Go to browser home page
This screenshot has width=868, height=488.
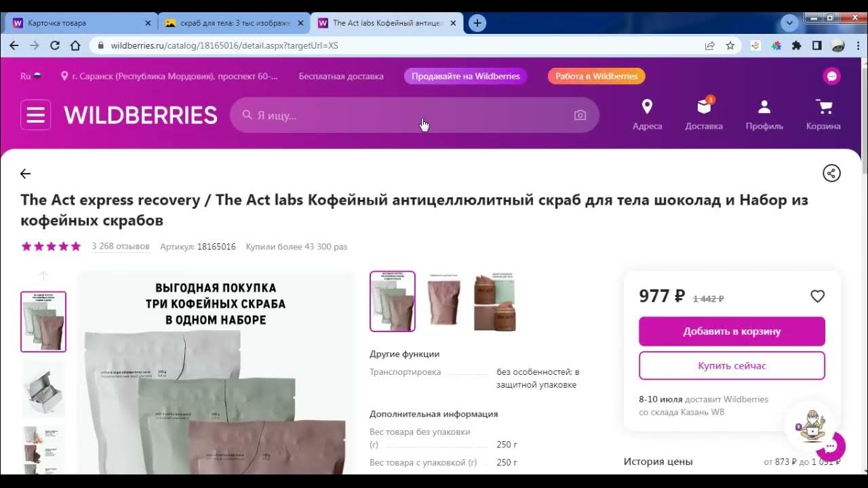point(75,45)
